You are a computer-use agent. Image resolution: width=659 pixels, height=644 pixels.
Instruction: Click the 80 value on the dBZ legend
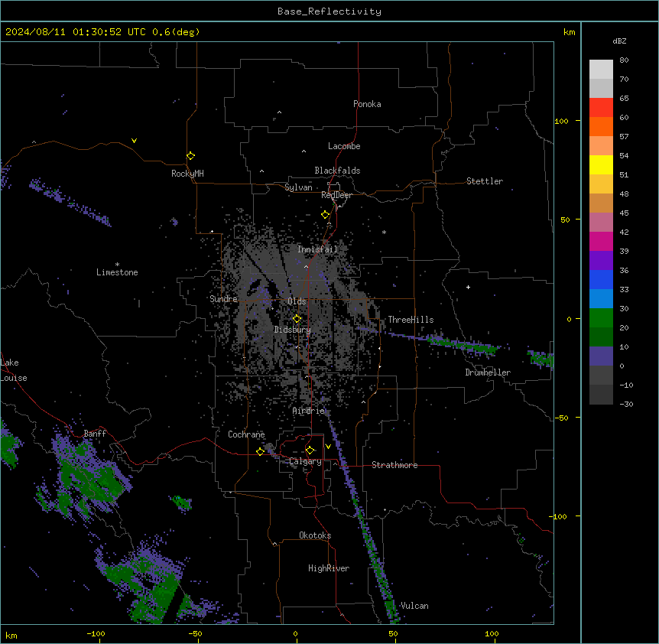[x=624, y=60]
